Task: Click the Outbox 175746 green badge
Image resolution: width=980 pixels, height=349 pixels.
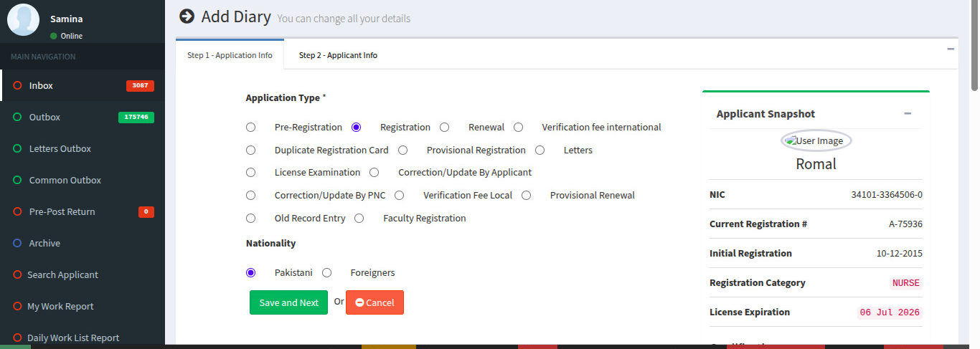Action: 136,117
